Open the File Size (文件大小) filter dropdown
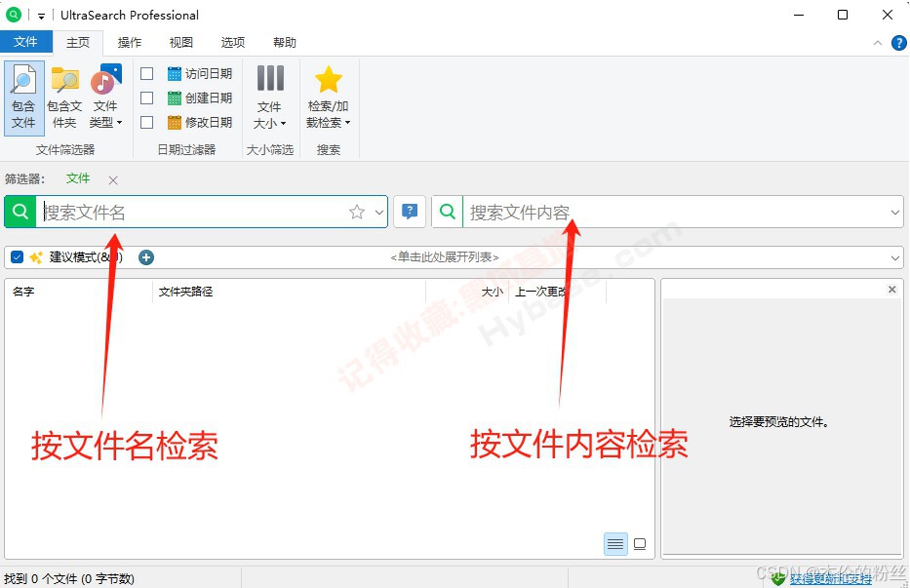910x588 pixels. tap(270, 98)
